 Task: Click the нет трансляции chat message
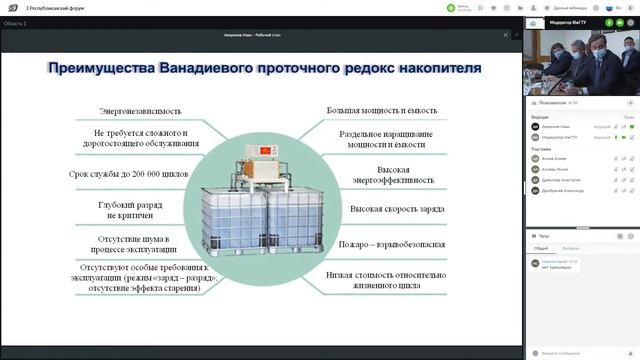pyautogui.click(x=556, y=267)
